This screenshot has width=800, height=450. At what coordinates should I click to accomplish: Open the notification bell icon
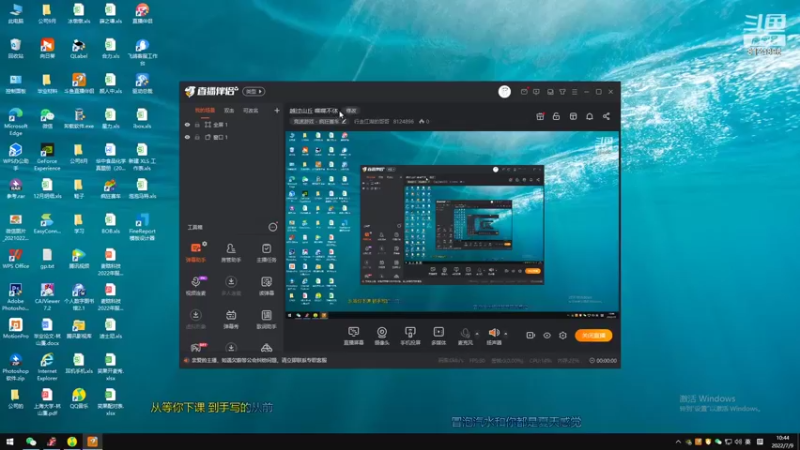[589, 116]
